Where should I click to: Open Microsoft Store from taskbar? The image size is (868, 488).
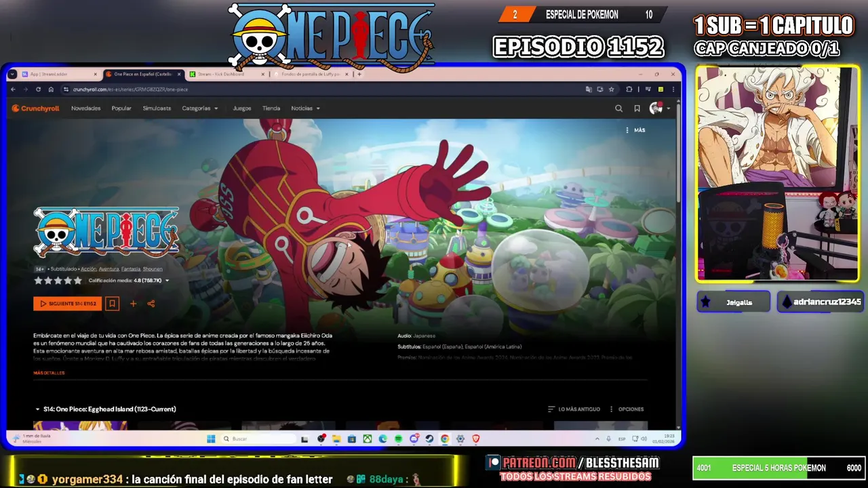point(352,439)
